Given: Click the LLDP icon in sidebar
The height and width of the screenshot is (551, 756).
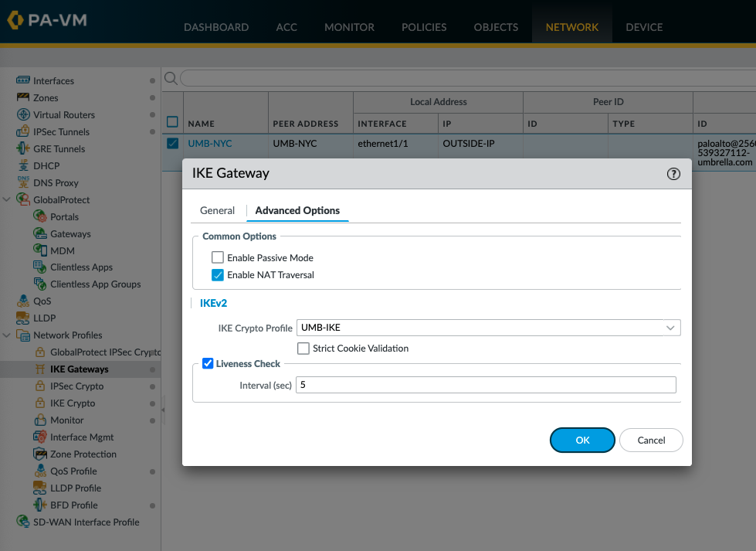Looking at the screenshot, I should point(22,318).
